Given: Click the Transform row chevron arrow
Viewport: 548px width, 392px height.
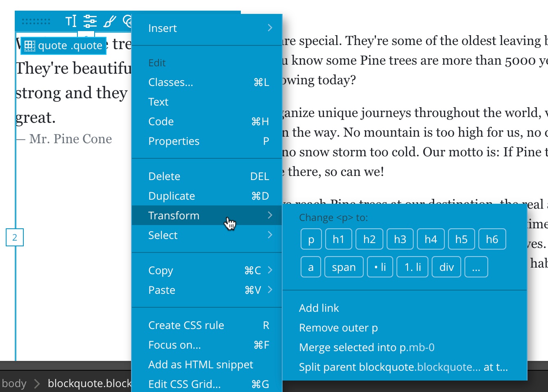Looking at the screenshot, I should pos(270,215).
